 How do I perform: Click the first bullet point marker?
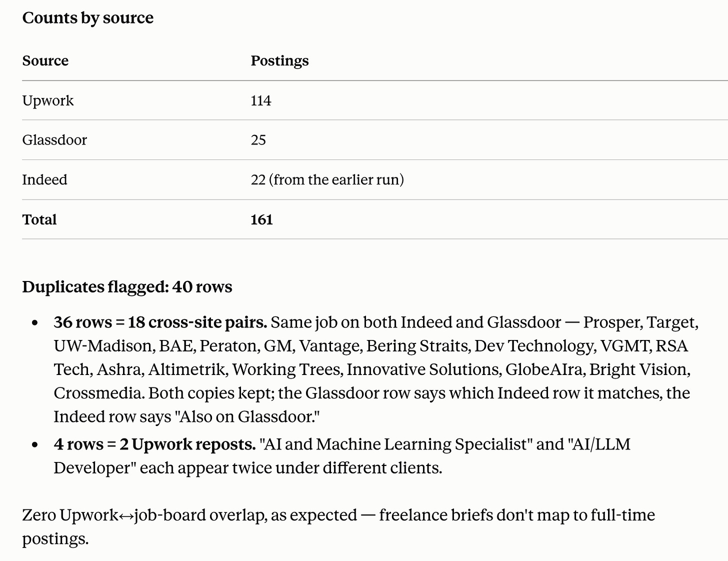click(x=35, y=323)
